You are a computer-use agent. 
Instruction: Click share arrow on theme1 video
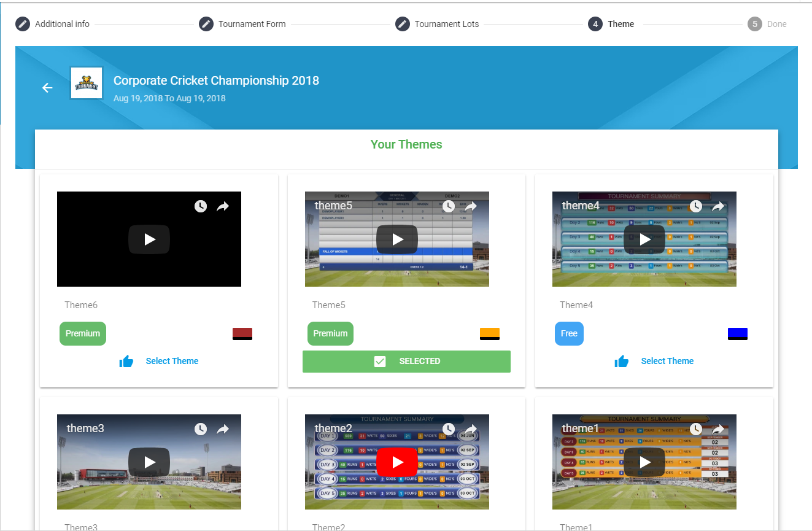point(718,429)
